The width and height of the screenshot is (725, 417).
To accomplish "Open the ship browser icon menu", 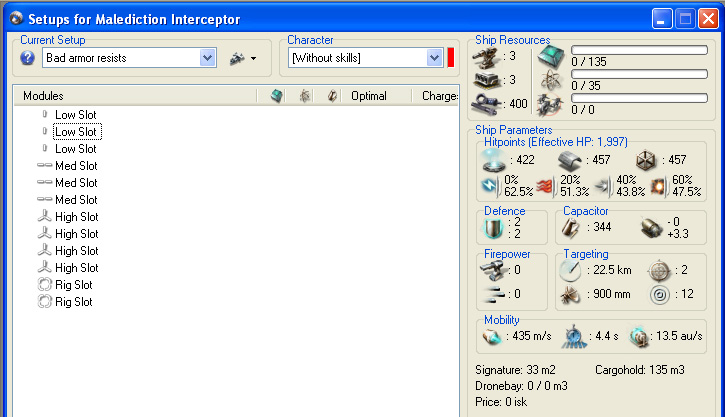I will [x=237, y=58].
